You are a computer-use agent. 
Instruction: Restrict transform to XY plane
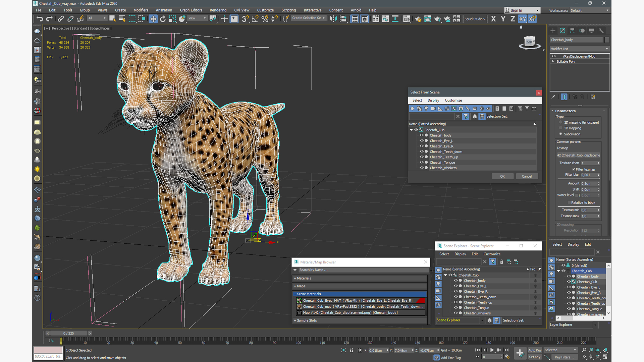pos(523,19)
